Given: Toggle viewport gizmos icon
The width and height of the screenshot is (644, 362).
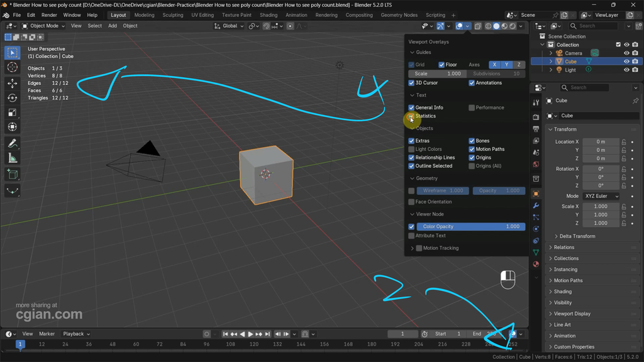Looking at the screenshot, I should (440, 26).
